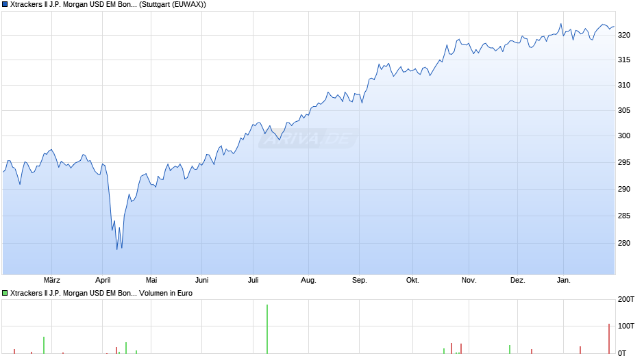Click the 'Juni' x-axis label
Viewport: 644px width, 360px height.
click(201, 280)
